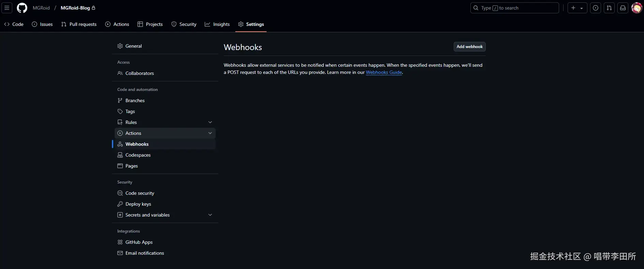
Task: Click the Add webhook button
Action: click(x=470, y=47)
